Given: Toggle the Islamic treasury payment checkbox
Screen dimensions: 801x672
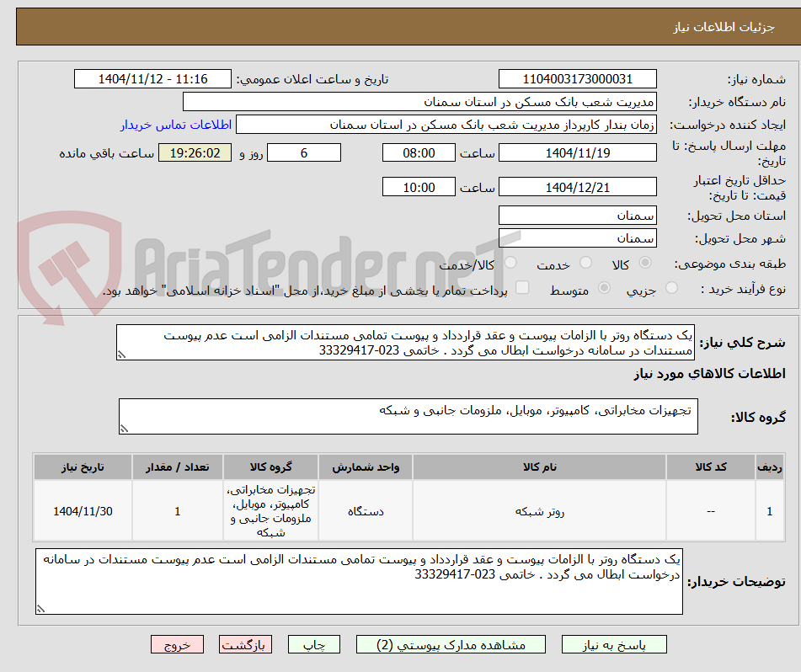Looking at the screenshot, I should click(522, 287).
